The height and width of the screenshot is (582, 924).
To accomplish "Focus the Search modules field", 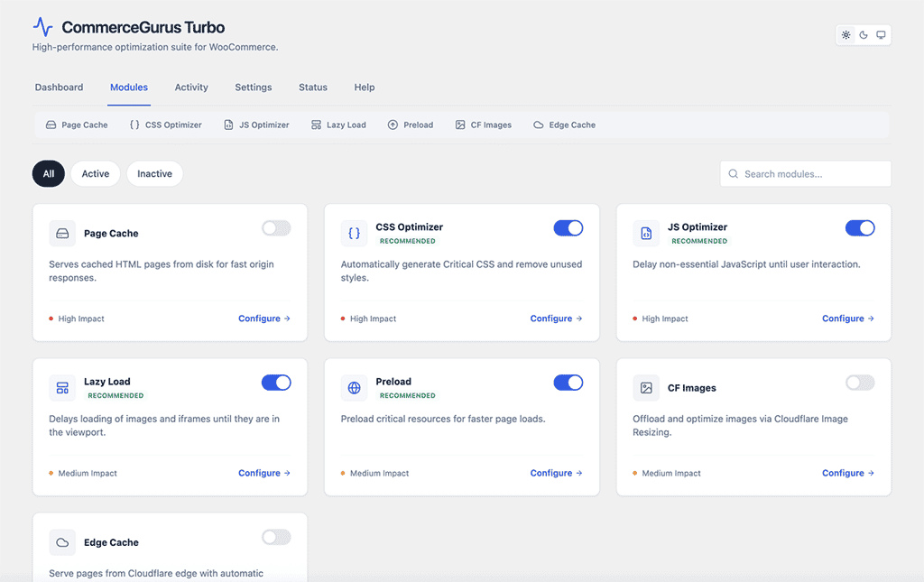I will [806, 174].
